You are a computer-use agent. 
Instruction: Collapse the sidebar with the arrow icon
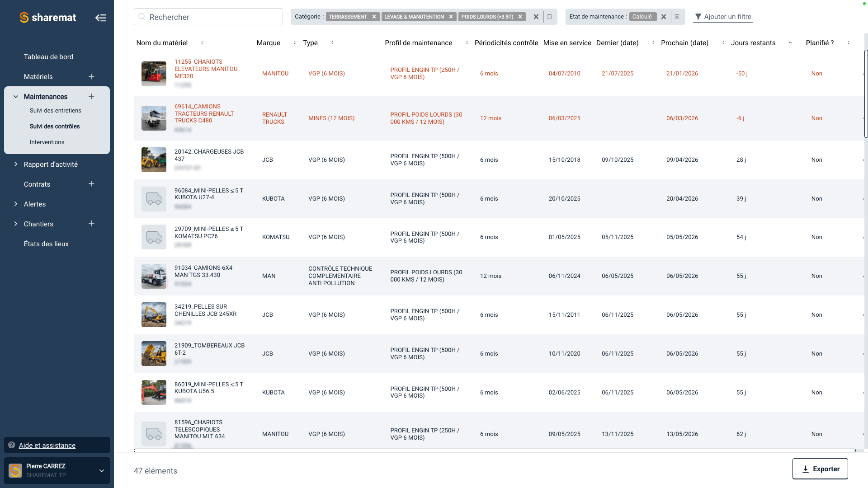pos(101,17)
